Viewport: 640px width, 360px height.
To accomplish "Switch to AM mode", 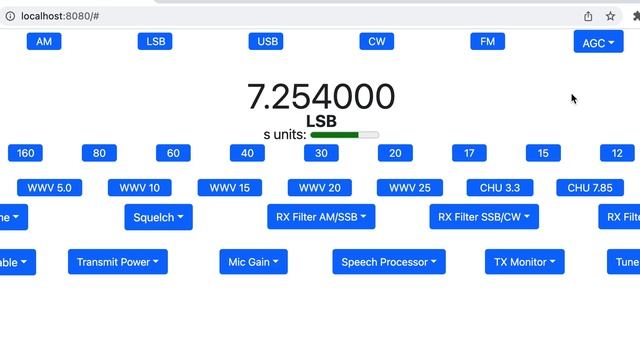I will pyautogui.click(x=44, y=41).
